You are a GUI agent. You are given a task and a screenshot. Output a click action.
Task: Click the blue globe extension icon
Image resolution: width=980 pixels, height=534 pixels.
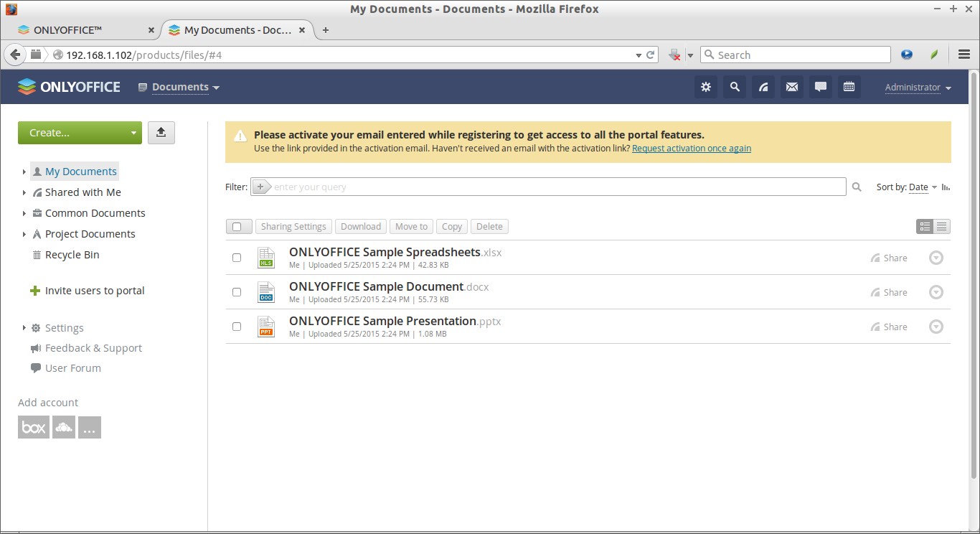point(907,55)
